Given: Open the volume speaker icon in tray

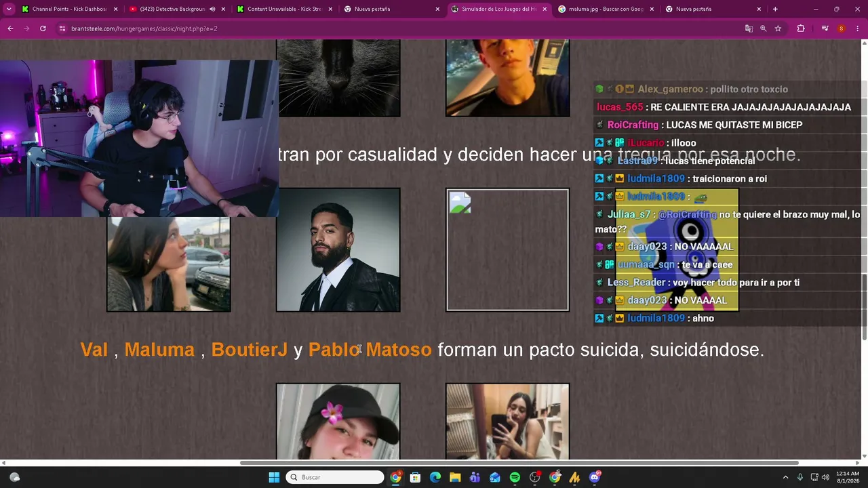Looking at the screenshot, I should click(x=825, y=477).
